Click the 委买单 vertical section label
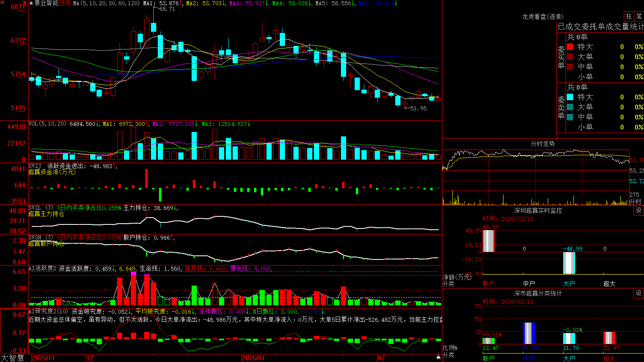Viewport: 644px width, 362px height. pos(561,57)
